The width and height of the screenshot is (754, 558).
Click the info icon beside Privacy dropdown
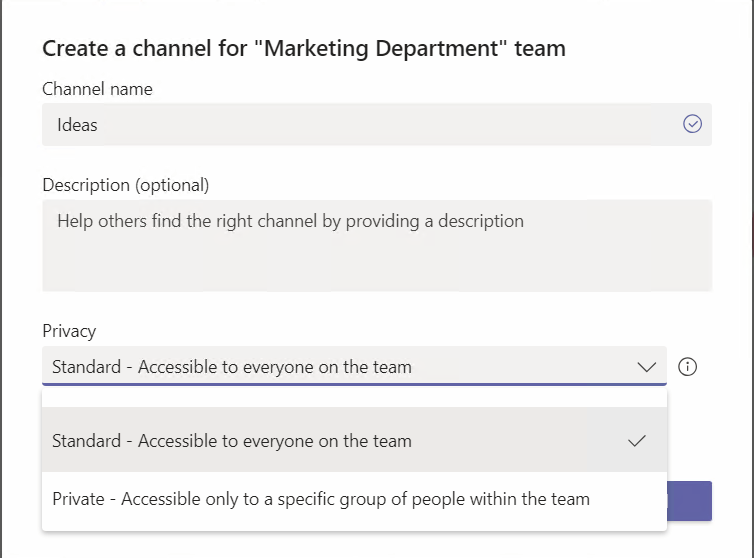[687, 367]
